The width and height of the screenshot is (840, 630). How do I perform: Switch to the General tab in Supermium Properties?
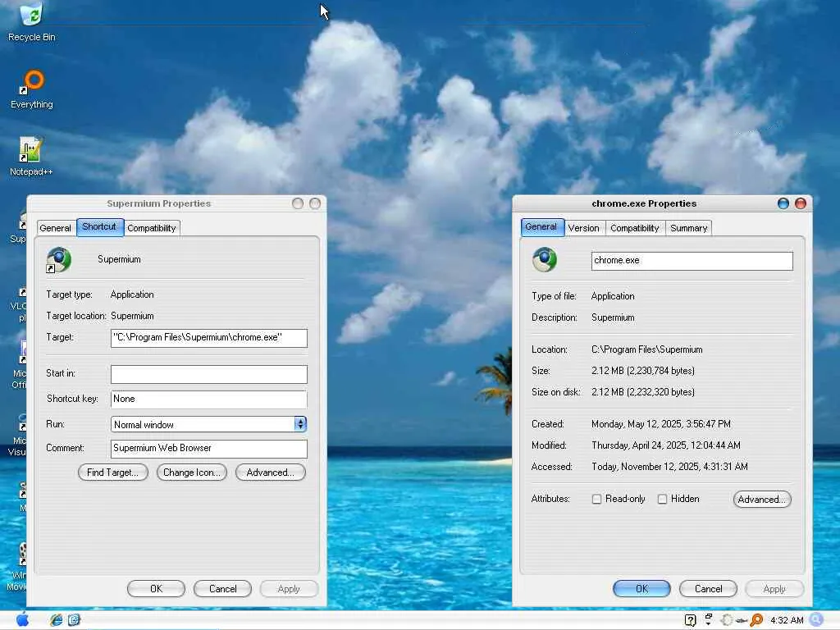55,228
